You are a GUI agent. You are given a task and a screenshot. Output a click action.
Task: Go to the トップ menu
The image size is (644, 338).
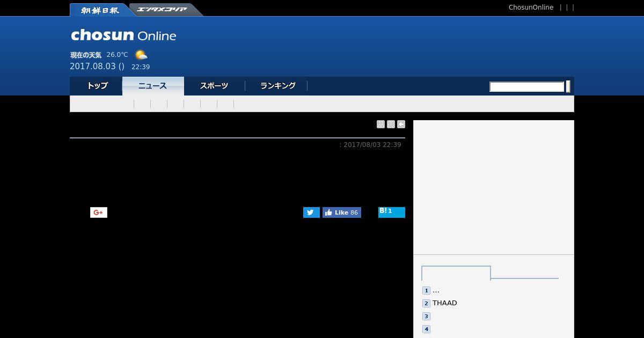tap(97, 86)
